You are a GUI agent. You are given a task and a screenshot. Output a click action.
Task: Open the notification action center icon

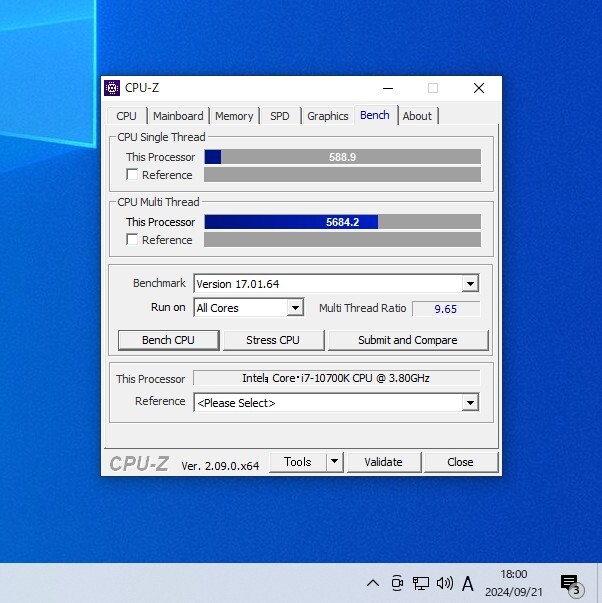click(x=571, y=584)
